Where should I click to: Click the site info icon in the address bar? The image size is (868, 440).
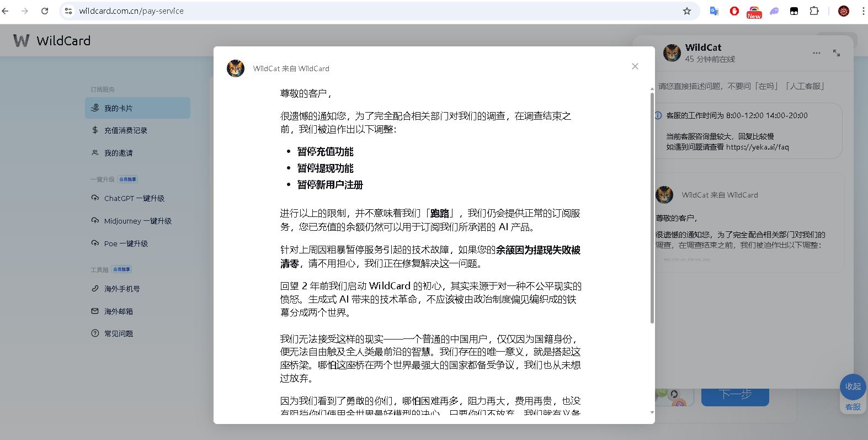click(x=68, y=11)
